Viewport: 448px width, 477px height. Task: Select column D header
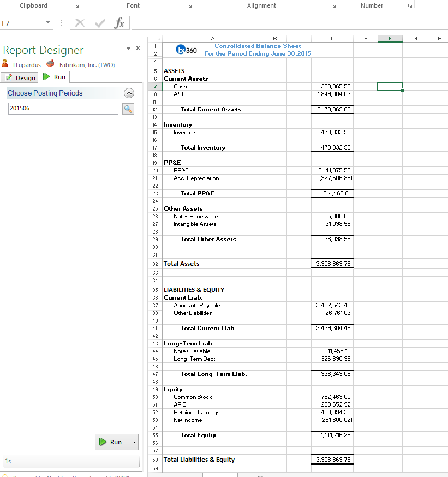point(332,39)
